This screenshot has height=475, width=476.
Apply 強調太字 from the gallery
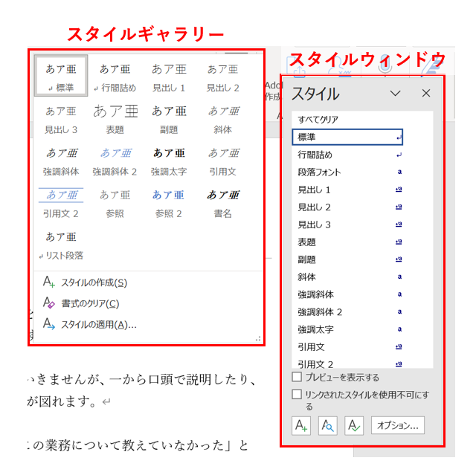click(169, 161)
